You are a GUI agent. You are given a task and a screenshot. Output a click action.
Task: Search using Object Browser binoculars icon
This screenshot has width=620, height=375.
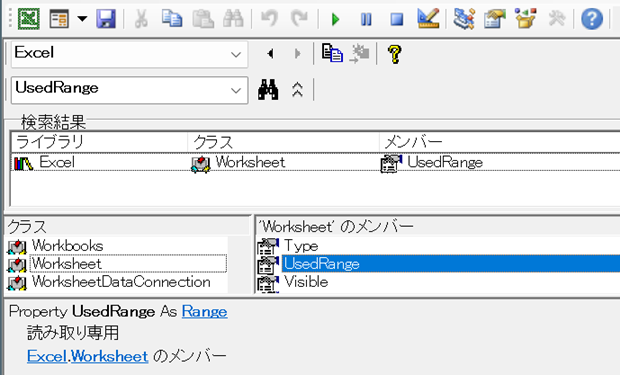(x=268, y=89)
